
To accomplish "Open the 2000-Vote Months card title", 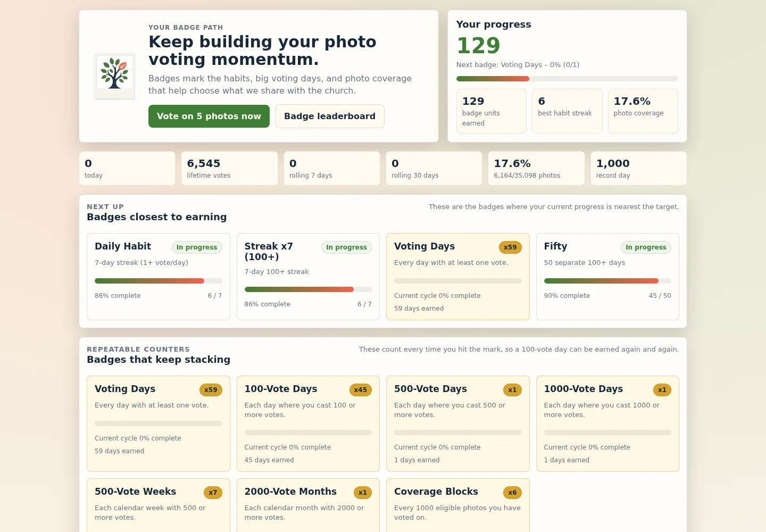I will (x=290, y=492).
